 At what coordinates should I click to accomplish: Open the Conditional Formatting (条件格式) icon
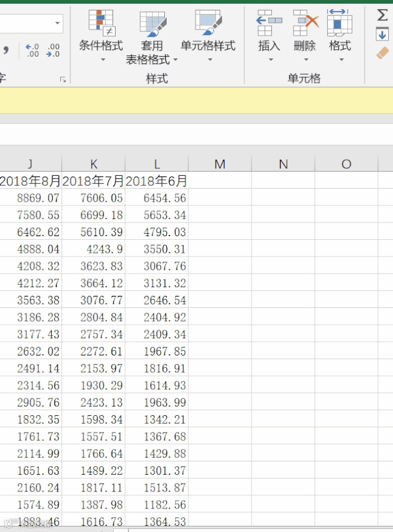point(101,23)
